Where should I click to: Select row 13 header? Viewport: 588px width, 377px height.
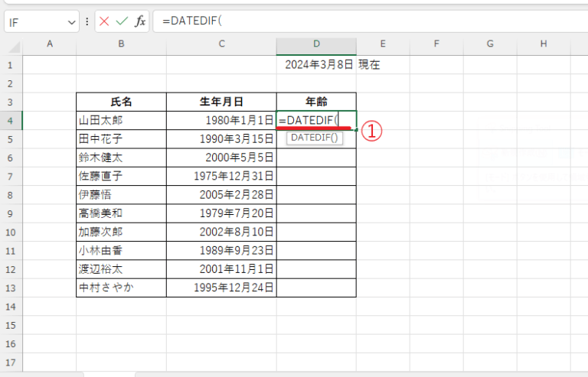(11, 288)
